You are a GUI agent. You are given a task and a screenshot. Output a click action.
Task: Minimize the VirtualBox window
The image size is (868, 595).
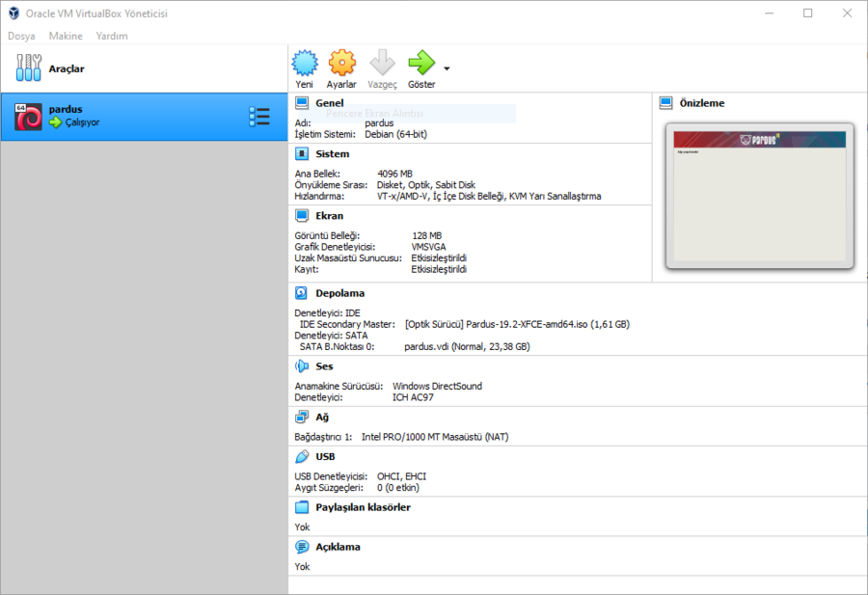click(769, 14)
